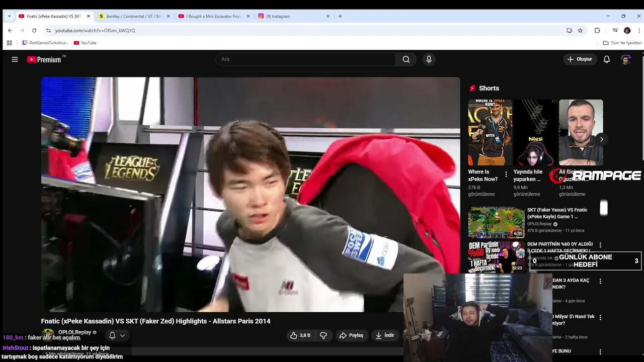Viewport: 644px width, 362px height.
Task: Close the Bentley Continental tab
Action: (x=168, y=16)
